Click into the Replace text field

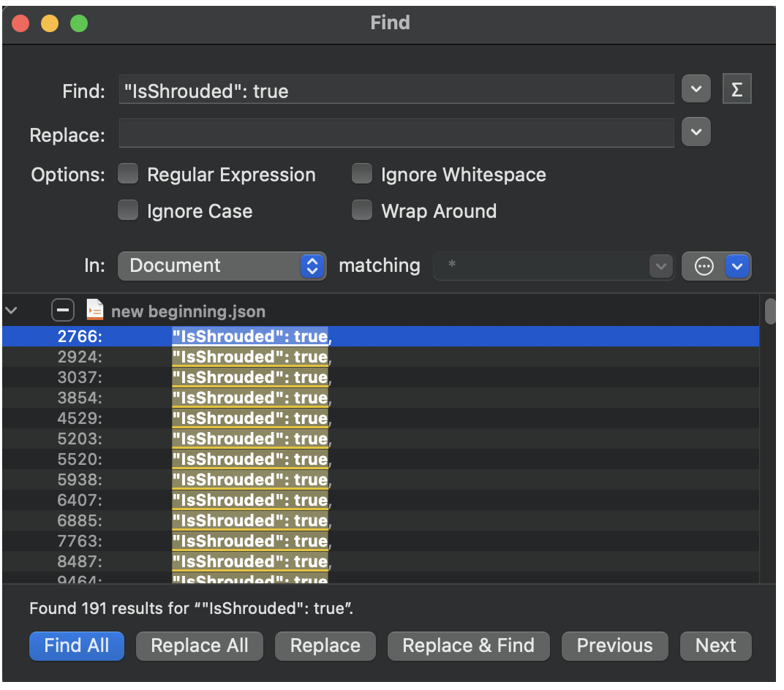(396, 134)
